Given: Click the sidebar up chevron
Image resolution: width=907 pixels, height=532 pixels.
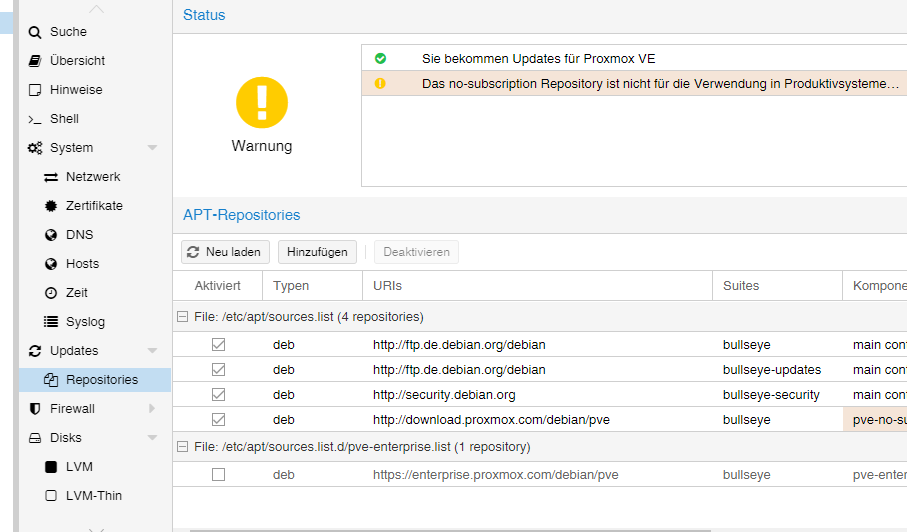Looking at the screenshot, I should point(96,9).
